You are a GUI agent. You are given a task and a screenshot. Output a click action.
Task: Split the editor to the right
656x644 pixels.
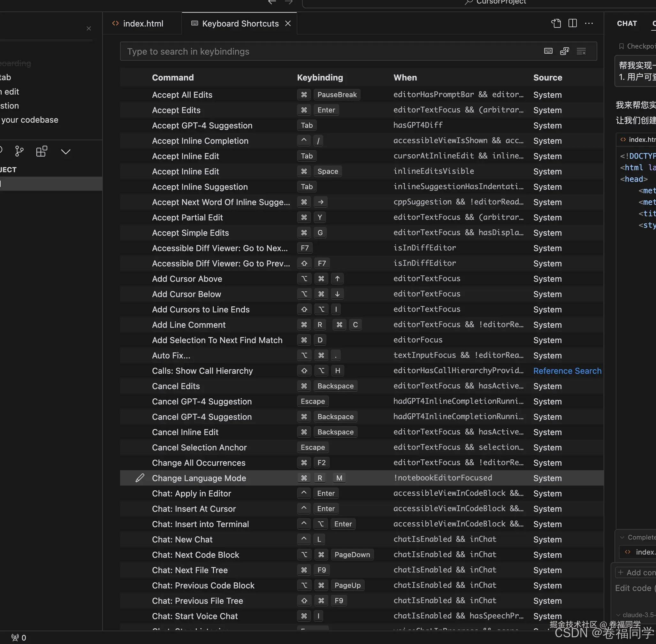[572, 23]
